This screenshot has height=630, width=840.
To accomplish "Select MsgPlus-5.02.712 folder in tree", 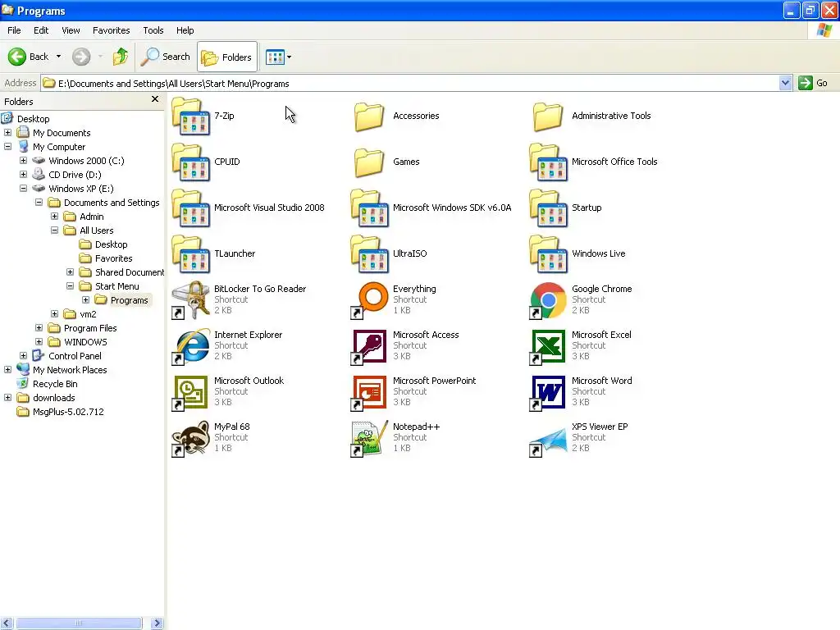I will coord(68,412).
